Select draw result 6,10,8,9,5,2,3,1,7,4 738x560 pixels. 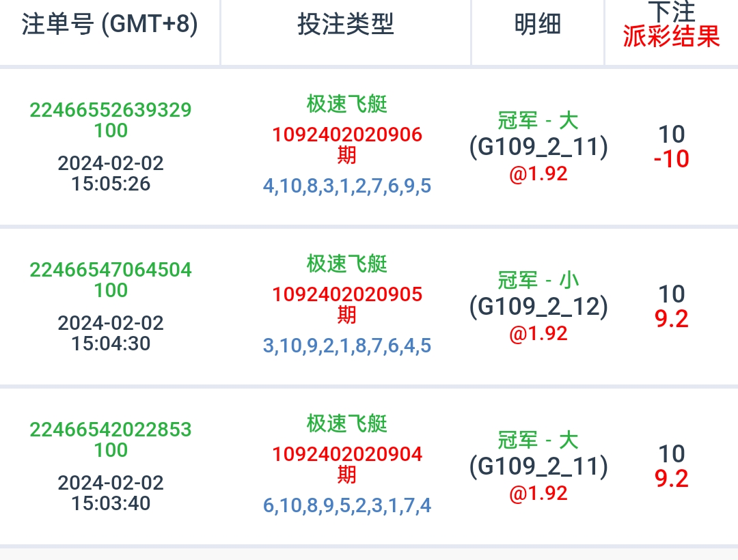coord(347,506)
